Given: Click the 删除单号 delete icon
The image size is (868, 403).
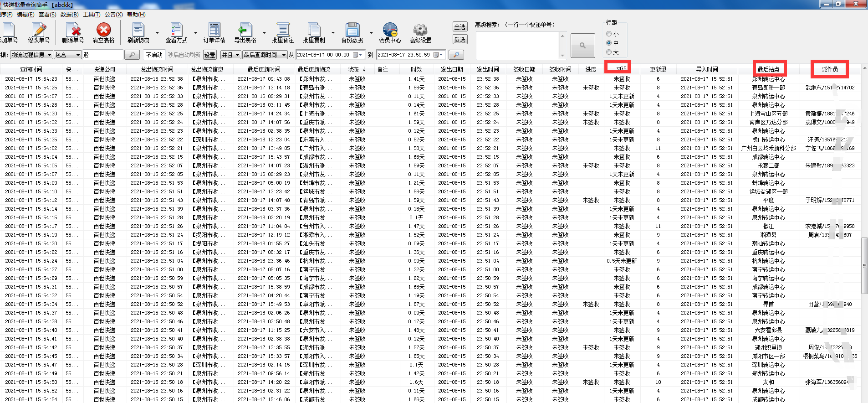Looking at the screenshot, I should [73, 30].
